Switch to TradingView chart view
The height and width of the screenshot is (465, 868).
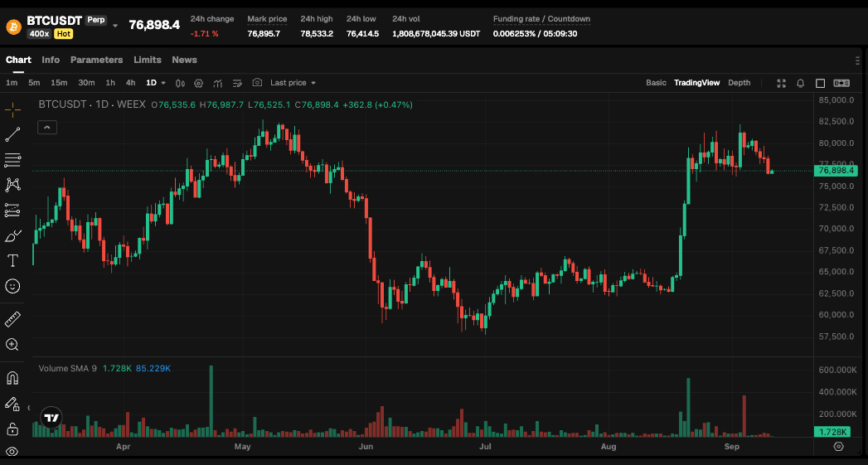(x=697, y=83)
